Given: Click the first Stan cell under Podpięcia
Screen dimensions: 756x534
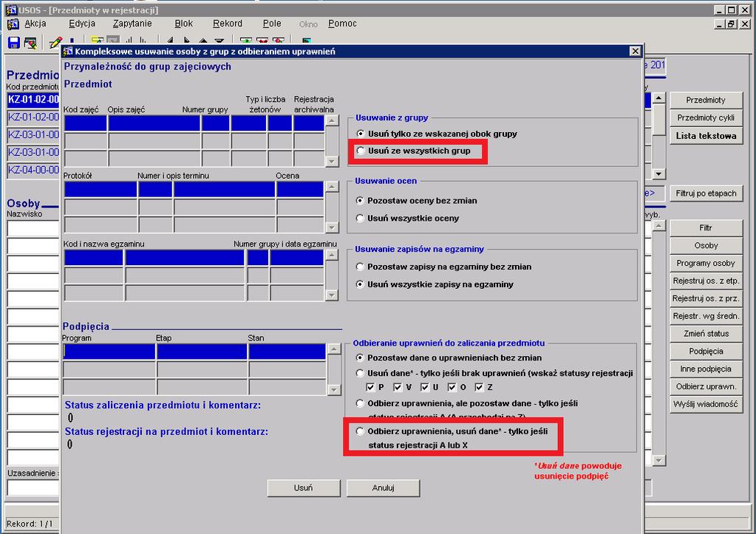Looking at the screenshot, I should click(287, 352).
